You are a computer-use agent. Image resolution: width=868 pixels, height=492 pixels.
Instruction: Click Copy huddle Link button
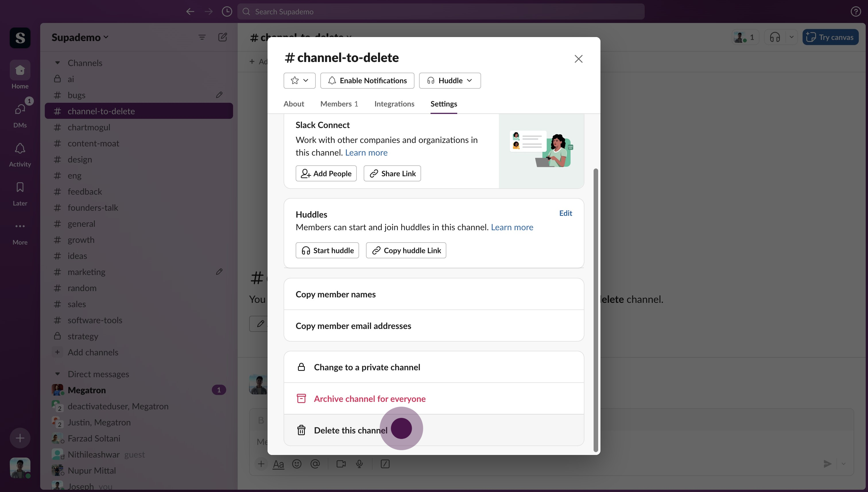406,250
